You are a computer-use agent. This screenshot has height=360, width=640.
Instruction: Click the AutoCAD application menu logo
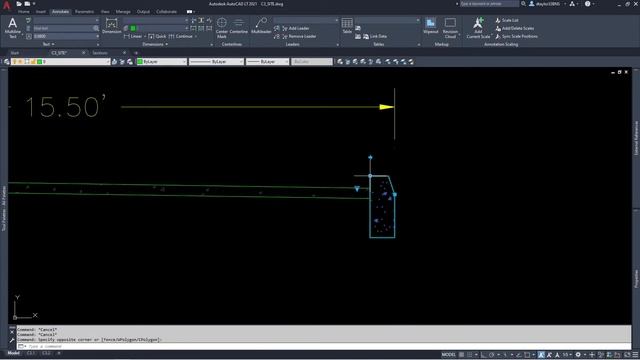click(7, 4)
